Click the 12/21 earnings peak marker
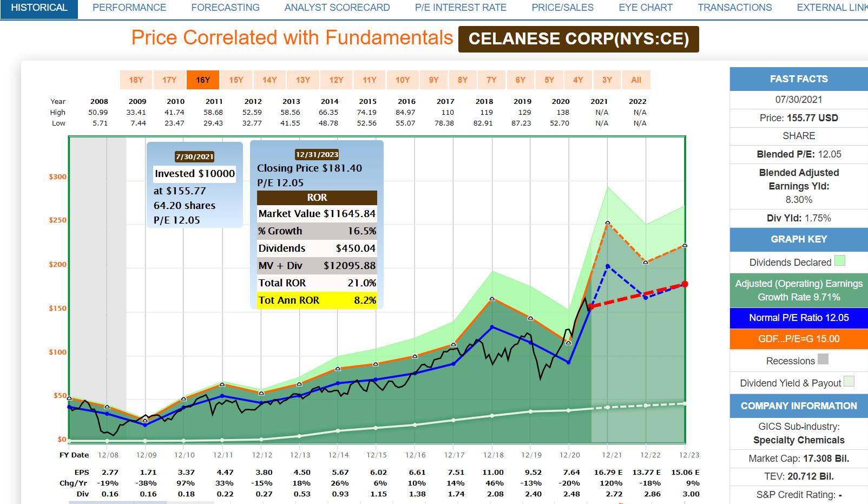 [x=608, y=223]
